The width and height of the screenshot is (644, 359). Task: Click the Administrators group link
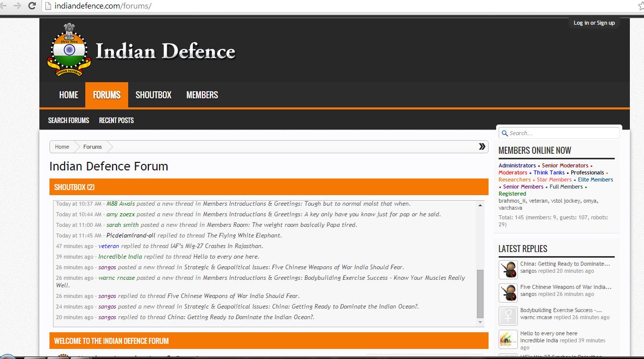[x=517, y=165]
